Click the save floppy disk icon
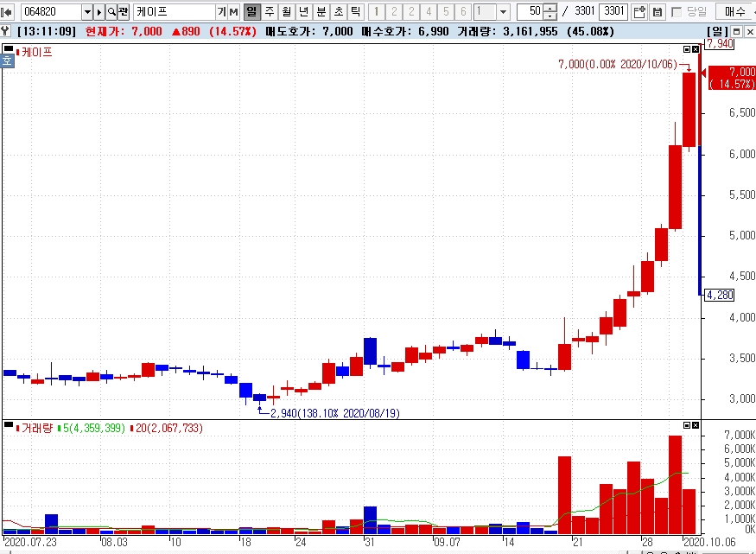Viewport: 756px width, 554px height. [657, 11]
